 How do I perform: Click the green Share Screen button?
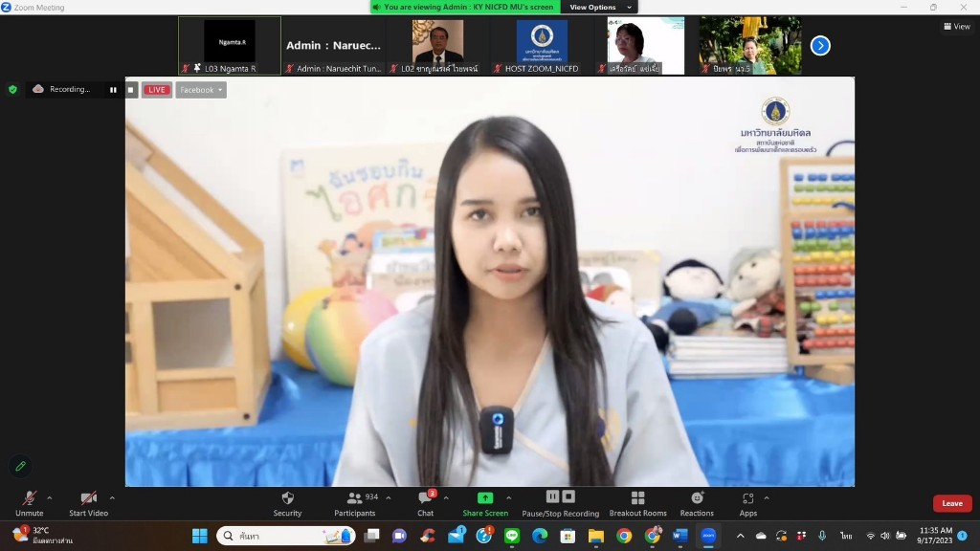(x=485, y=503)
